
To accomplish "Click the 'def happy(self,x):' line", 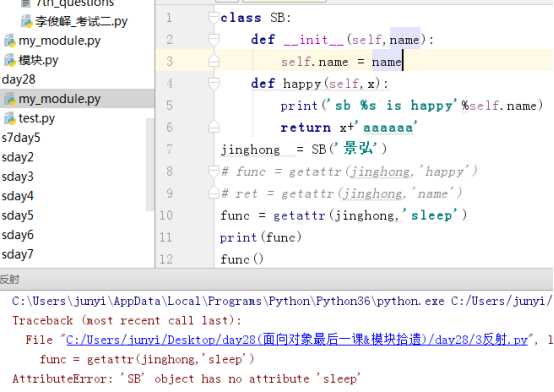I will point(320,84).
